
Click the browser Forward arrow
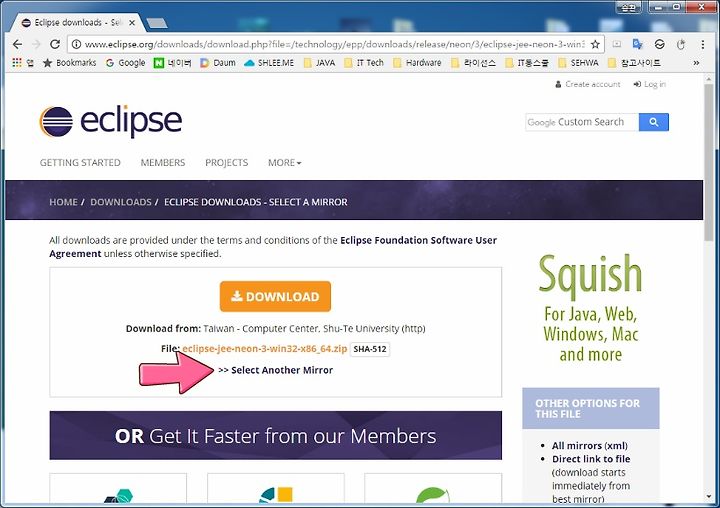[x=36, y=44]
